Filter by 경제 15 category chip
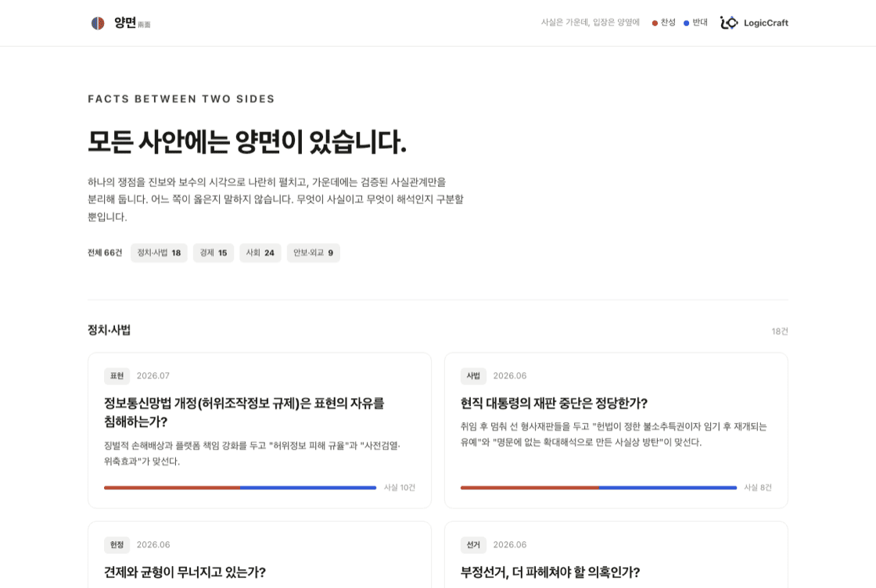876x588 pixels. [214, 253]
